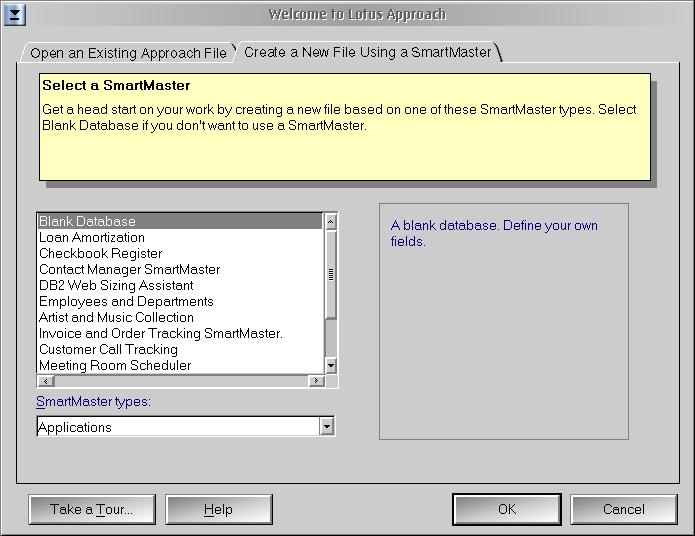Screen dimensions: 695x536
Task: Select Contact Manager SmartMaster entry
Action: coord(180,269)
